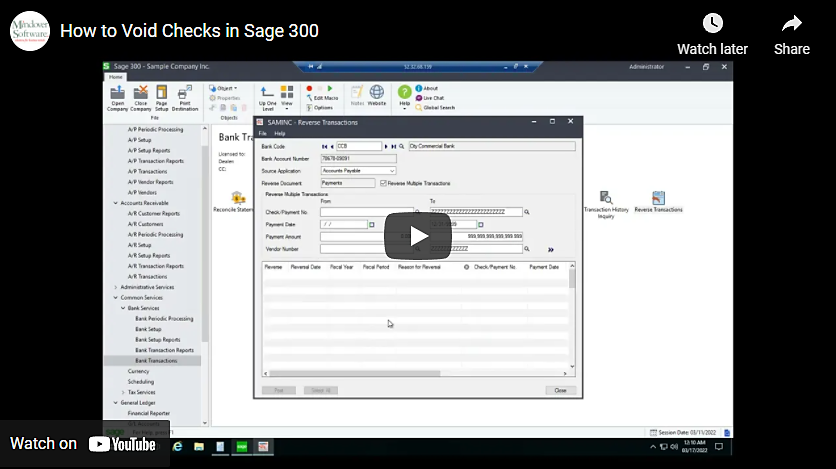Click the Share arrow icon
Image resolution: width=836 pixels, height=469 pixels.
[792, 23]
